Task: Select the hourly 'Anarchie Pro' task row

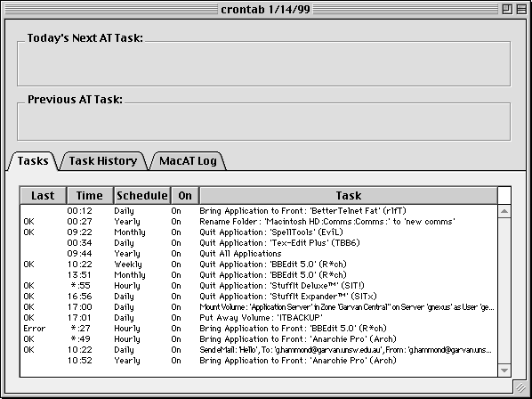Action: [259, 339]
